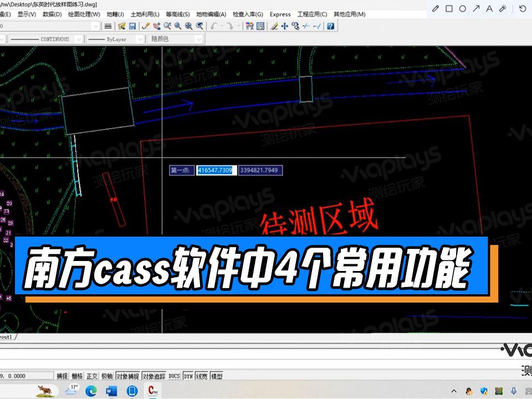Open the image insert (图) toolbar icon

(x=259, y=25)
